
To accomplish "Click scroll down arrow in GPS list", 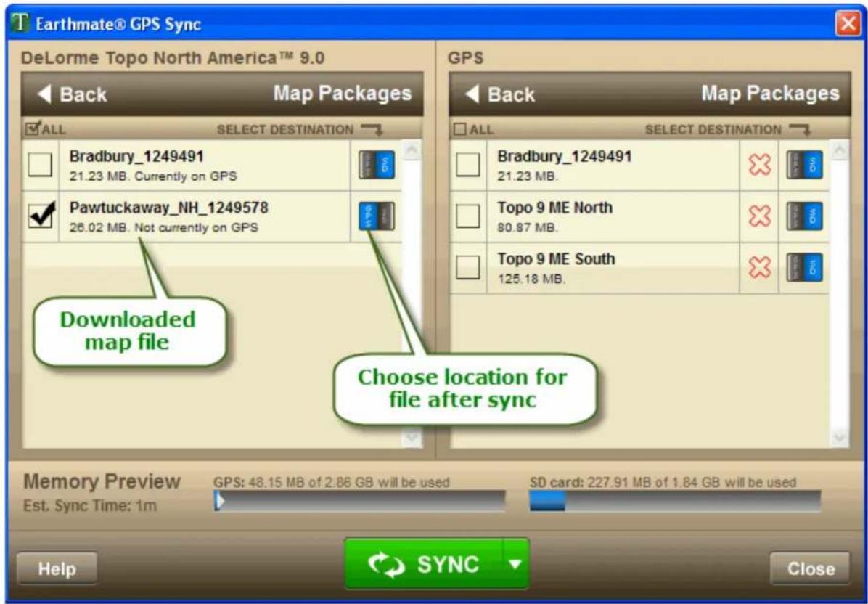I will click(839, 438).
